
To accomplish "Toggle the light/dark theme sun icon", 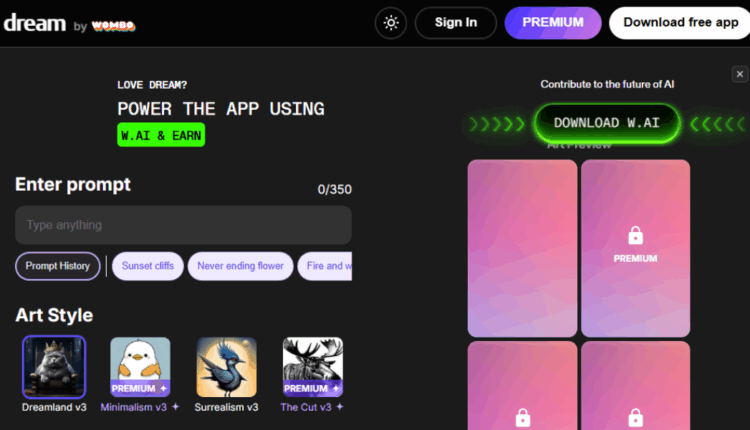I will tap(391, 22).
